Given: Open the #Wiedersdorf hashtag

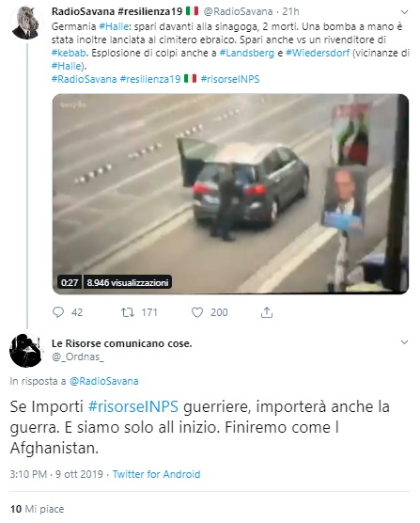Looking at the screenshot, I should coord(319,53).
